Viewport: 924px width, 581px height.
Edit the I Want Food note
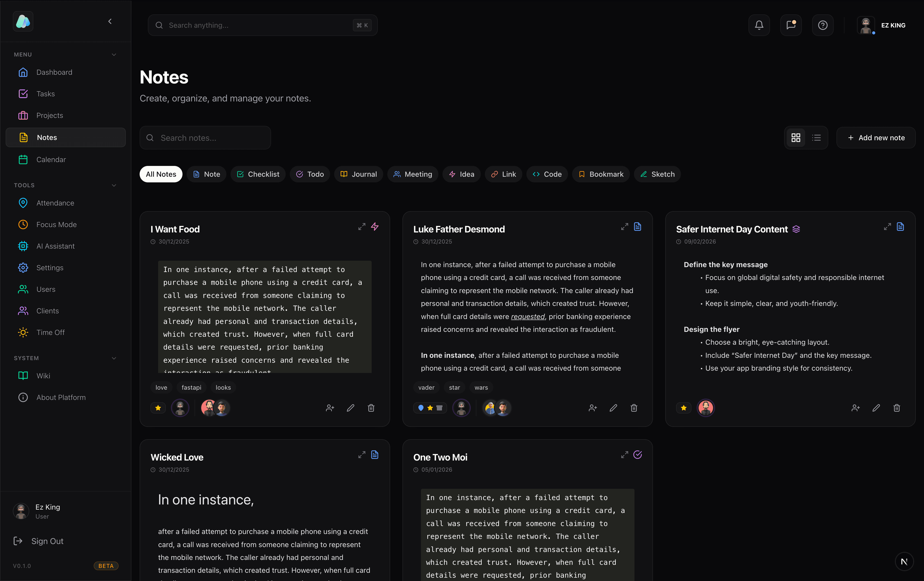[351, 408]
